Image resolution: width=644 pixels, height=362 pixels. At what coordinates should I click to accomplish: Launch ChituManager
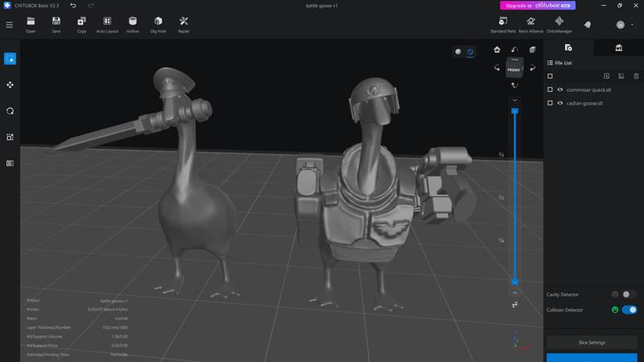pos(559,25)
